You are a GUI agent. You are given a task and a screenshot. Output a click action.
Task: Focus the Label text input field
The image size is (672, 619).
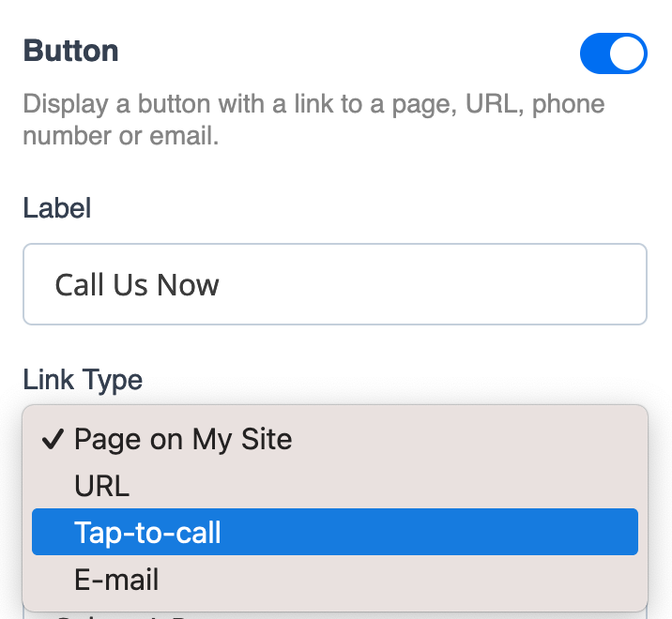(x=335, y=284)
